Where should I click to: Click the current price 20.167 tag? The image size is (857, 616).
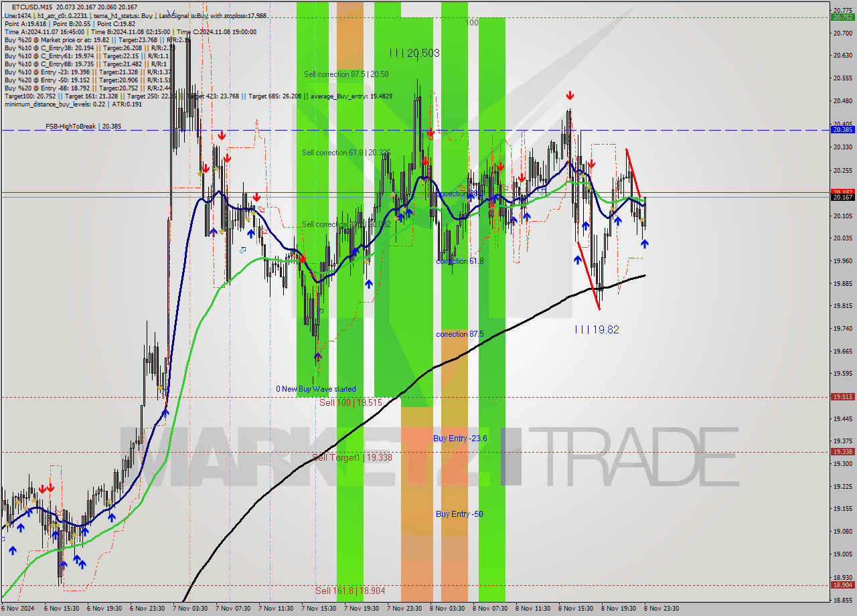[x=842, y=197]
